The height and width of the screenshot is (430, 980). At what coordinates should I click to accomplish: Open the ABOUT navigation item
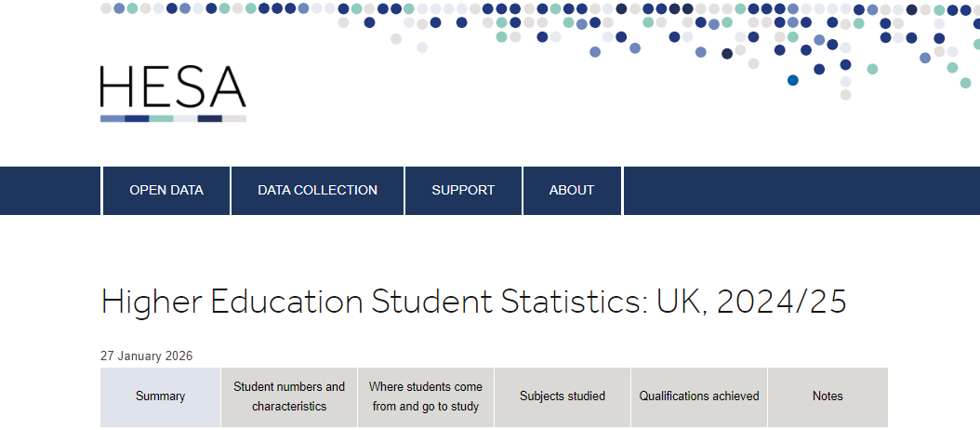[572, 190]
